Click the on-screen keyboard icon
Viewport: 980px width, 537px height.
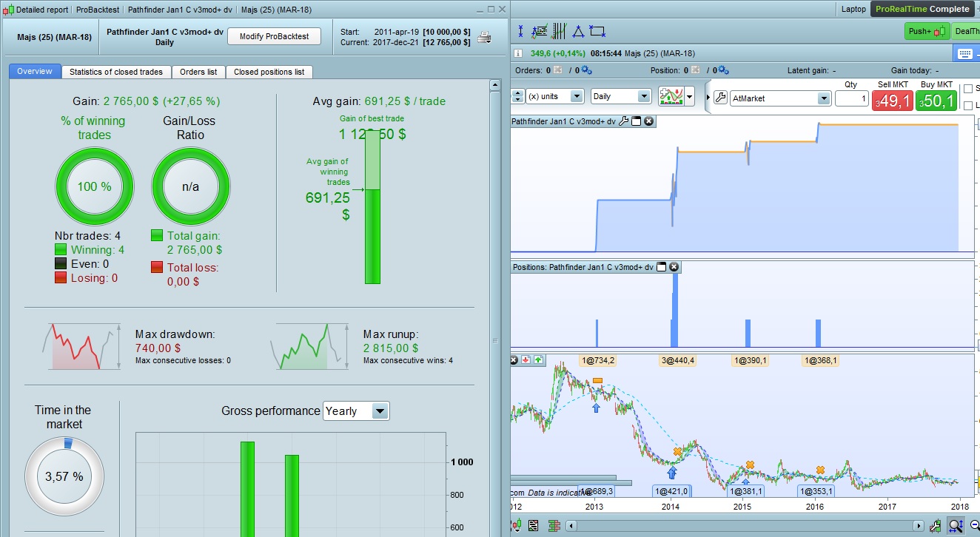coord(964,53)
